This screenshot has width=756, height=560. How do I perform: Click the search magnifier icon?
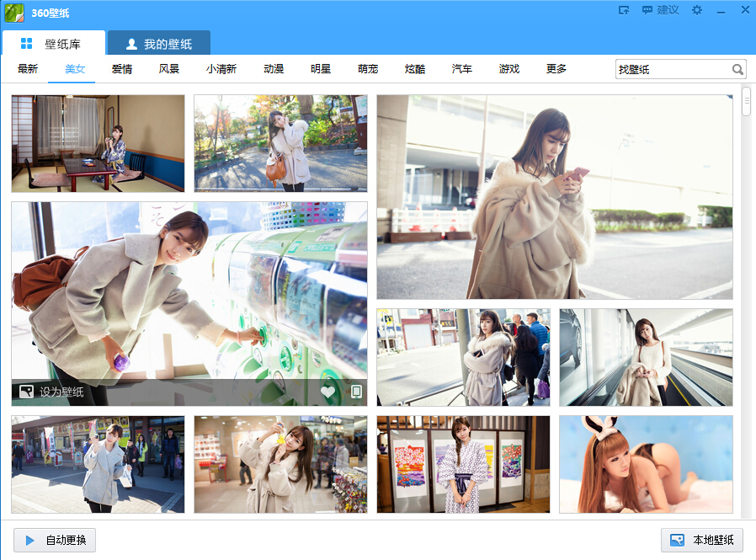click(737, 70)
